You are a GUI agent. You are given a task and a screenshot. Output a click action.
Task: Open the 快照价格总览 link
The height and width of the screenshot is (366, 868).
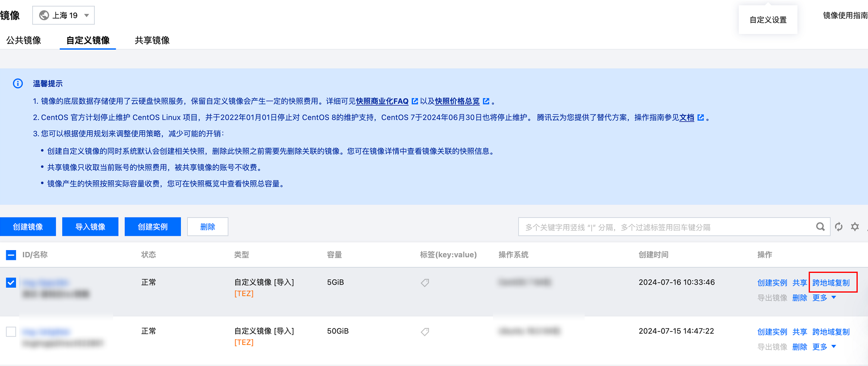click(457, 102)
